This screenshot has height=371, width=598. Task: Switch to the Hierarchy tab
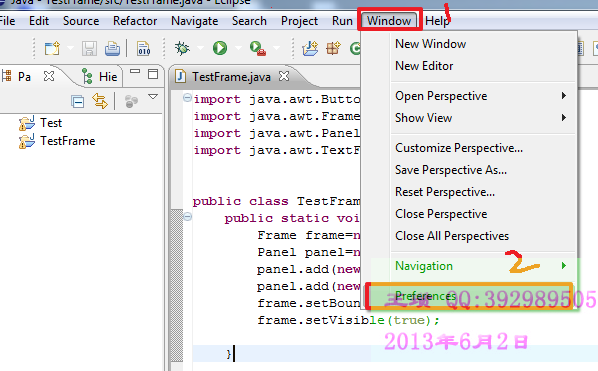(100, 77)
